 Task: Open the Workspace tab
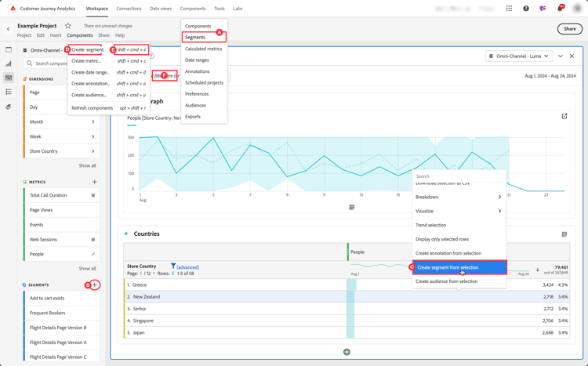click(97, 9)
